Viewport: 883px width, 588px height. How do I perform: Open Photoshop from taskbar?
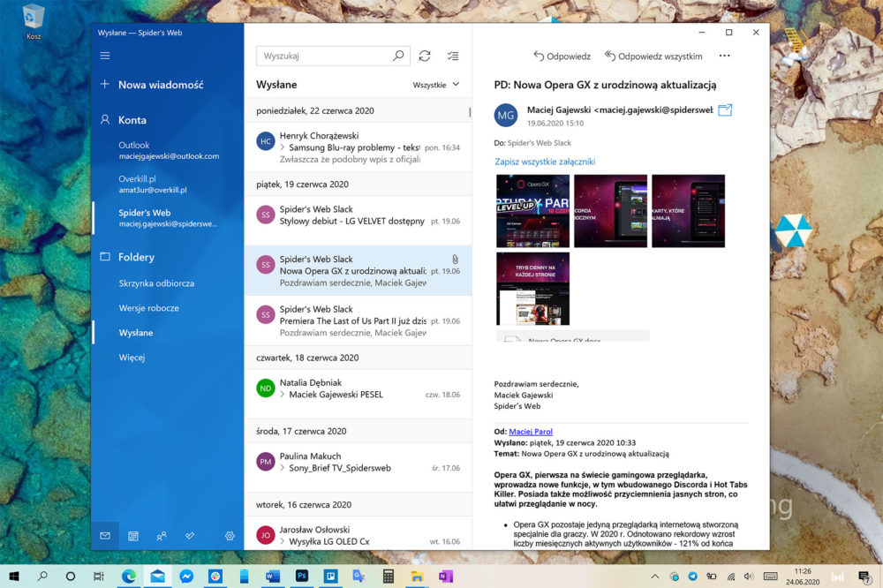301,577
